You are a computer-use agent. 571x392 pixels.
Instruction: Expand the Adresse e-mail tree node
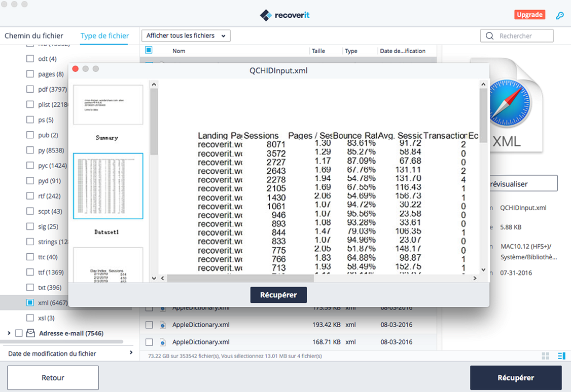(9, 333)
